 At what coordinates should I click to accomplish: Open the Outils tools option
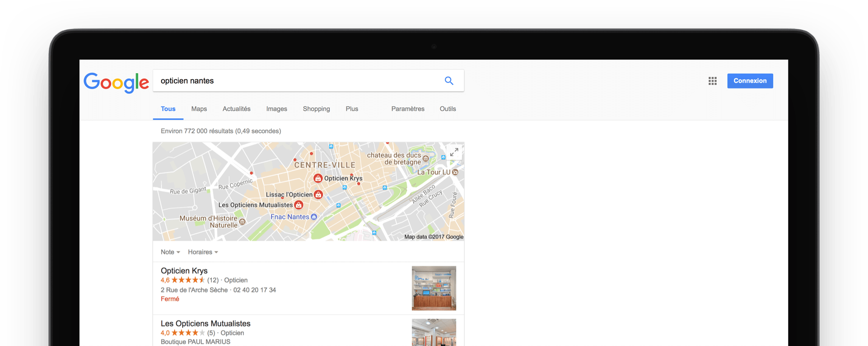[x=448, y=109]
